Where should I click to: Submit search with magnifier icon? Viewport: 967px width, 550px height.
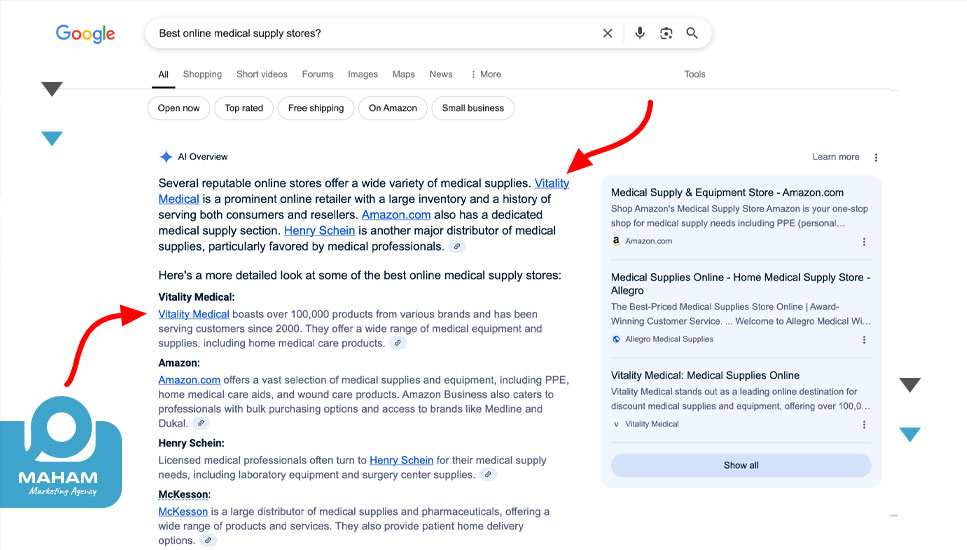(692, 33)
